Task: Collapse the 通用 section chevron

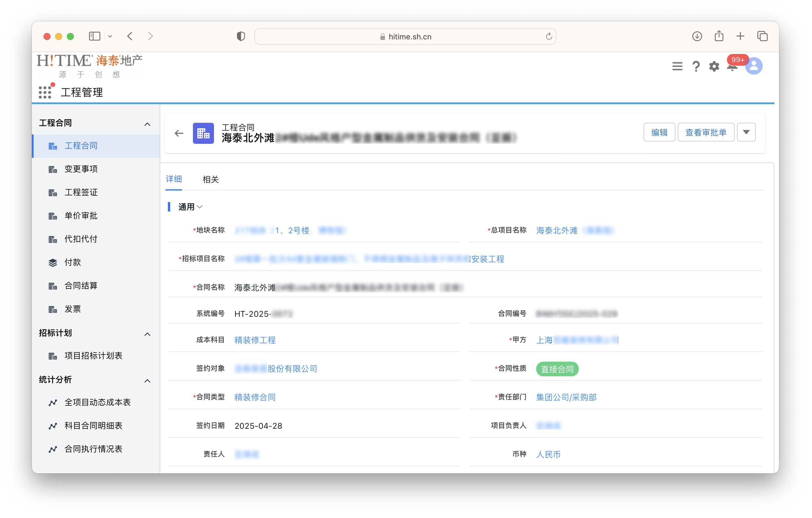Action: coord(200,207)
